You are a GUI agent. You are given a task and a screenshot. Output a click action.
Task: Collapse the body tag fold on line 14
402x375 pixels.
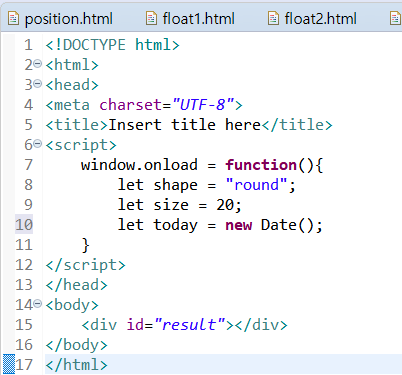click(38, 303)
